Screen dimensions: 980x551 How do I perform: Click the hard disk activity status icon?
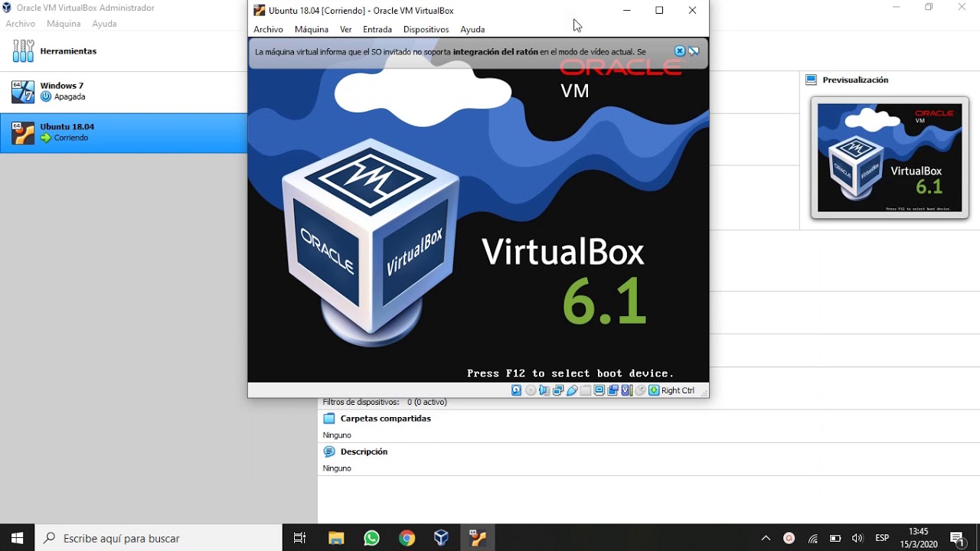pos(516,390)
